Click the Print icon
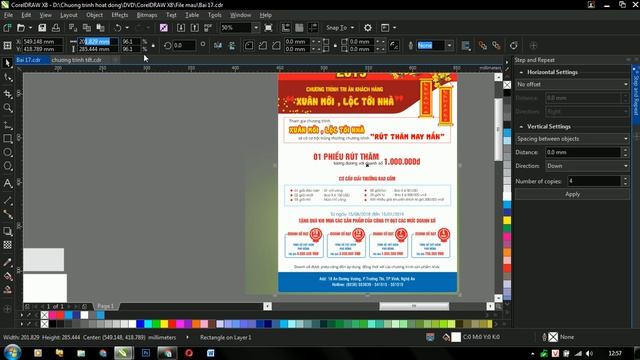 (56, 28)
